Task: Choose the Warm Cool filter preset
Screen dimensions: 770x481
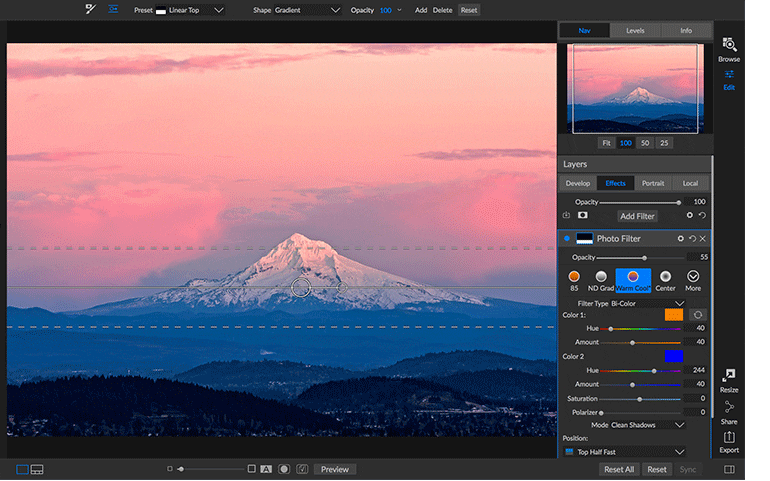Action: pyautogui.click(x=633, y=281)
